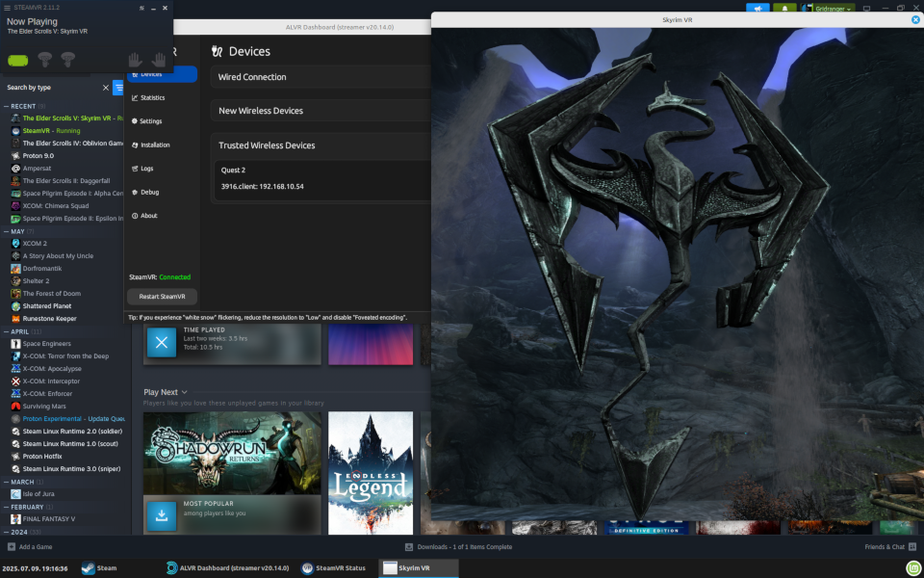Select FINAL FANTASY V in library list

(x=49, y=519)
